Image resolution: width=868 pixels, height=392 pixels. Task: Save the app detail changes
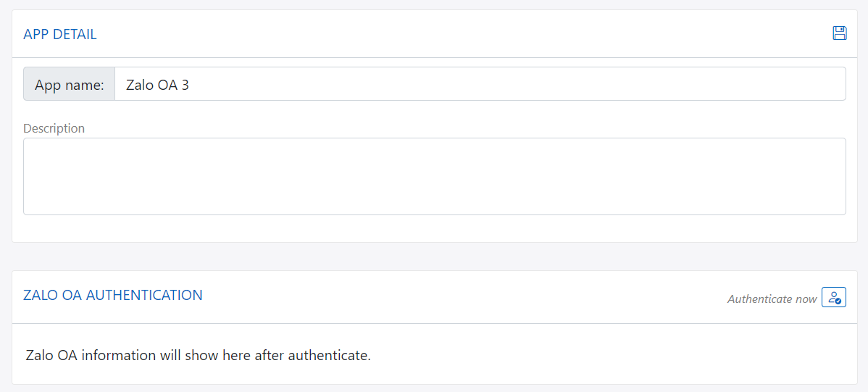(839, 33)
